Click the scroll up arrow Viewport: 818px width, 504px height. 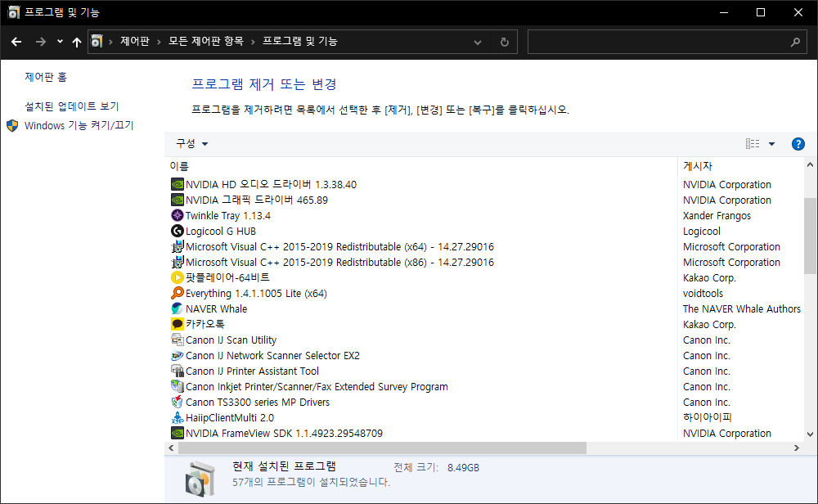point(810,165)
